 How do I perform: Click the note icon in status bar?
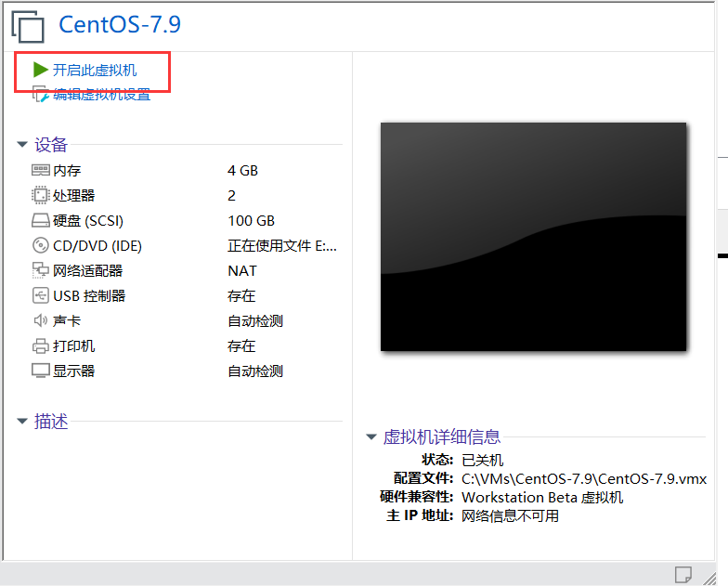pos(683,574)
